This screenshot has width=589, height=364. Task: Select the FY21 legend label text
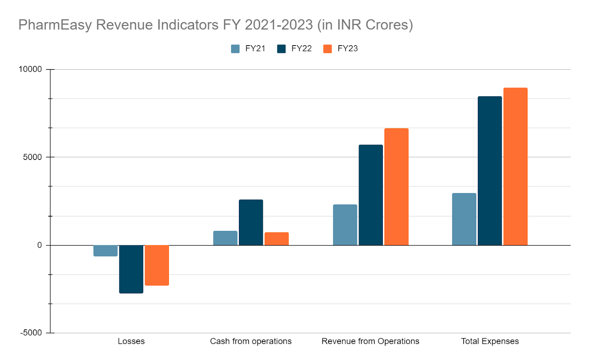pyautogui.click(x=255, y=49)
